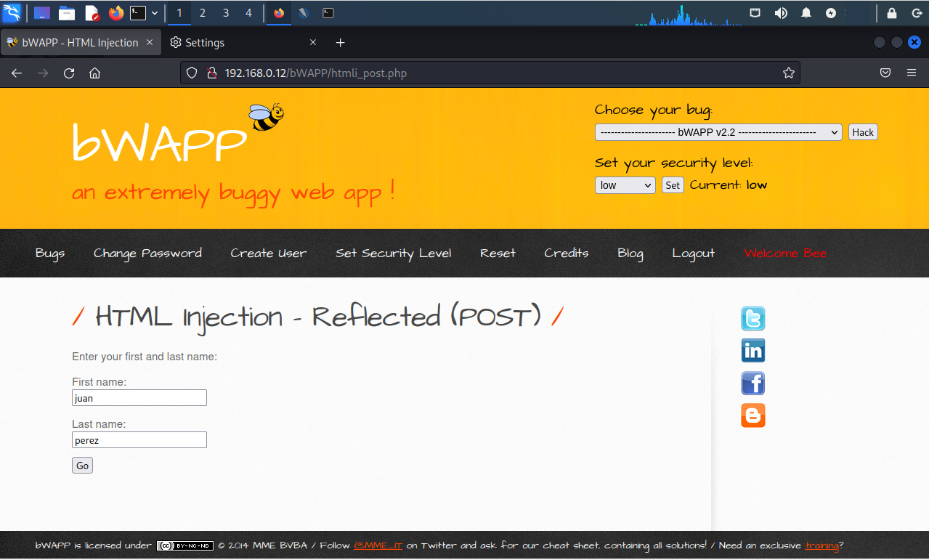Click the Logout menu item
929x560 pixels.
(693, 253)
